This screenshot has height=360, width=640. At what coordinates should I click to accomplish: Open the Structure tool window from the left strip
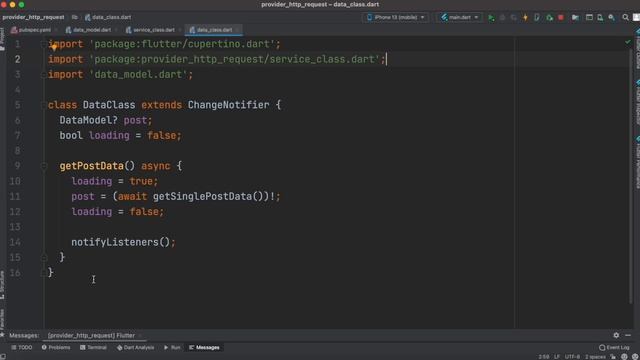pyautogui.click(x=2, y=284)
